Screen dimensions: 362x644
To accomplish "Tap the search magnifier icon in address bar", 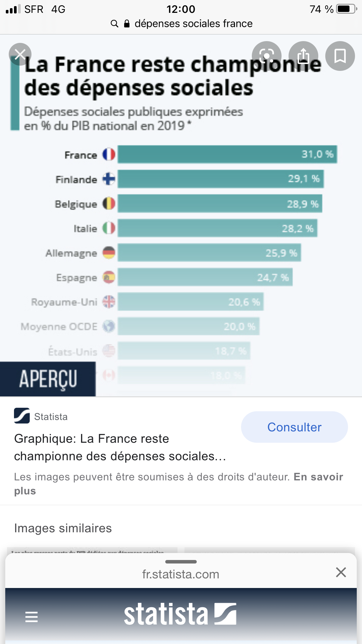I will 115,24.
